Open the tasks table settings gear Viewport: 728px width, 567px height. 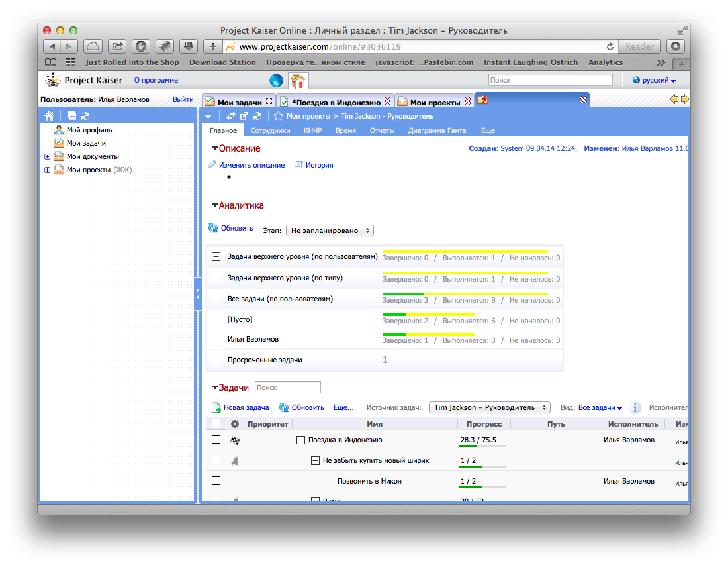click(x=235, y=424)
